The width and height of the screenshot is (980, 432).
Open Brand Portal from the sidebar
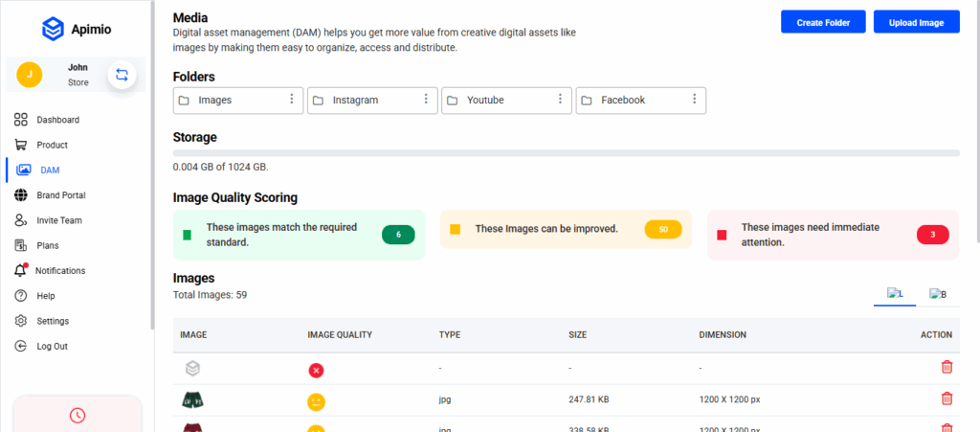(x=60, y=195)
